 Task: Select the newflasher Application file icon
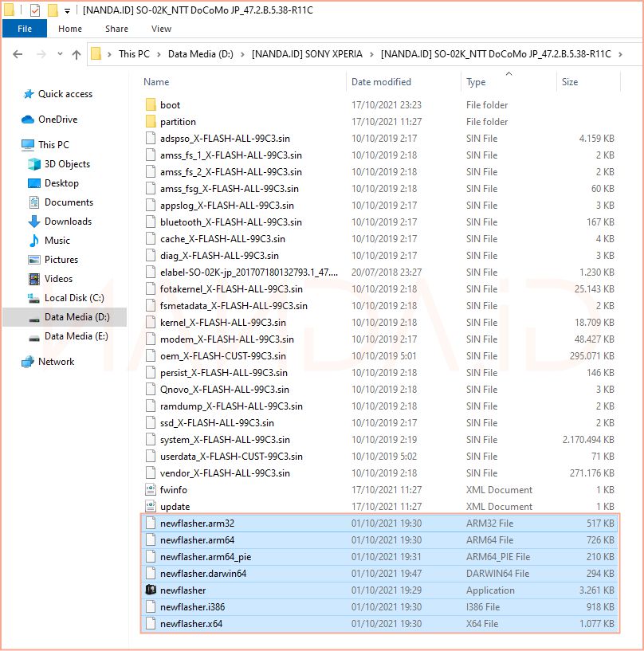pyautogui.click(x=151, y=590)
